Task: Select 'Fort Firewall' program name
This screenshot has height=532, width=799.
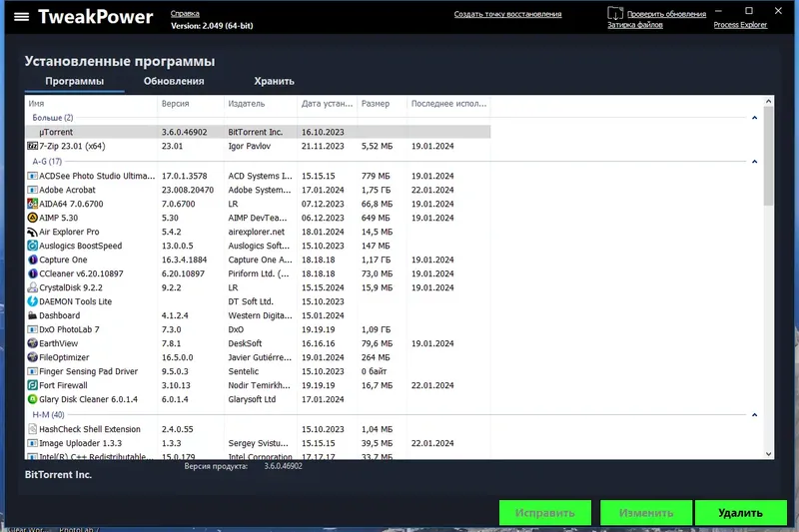Action: pyautogui.click(x=63, y=385)
